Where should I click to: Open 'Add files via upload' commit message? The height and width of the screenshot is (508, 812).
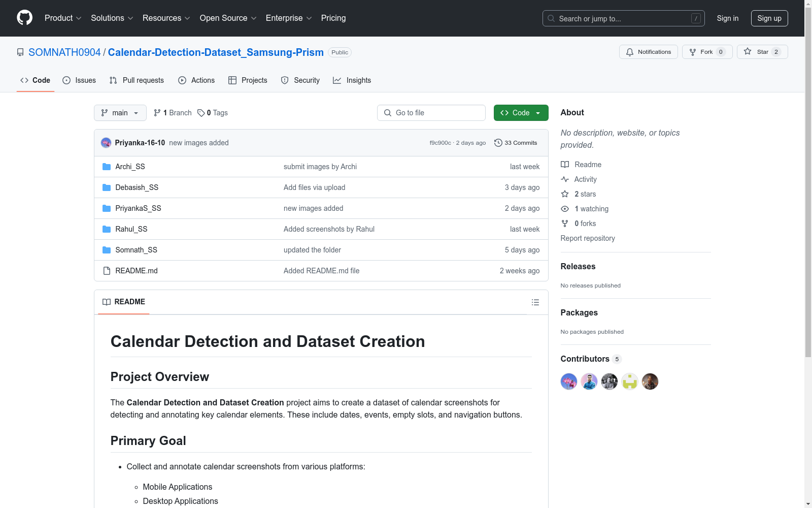(x=315, y=187)
